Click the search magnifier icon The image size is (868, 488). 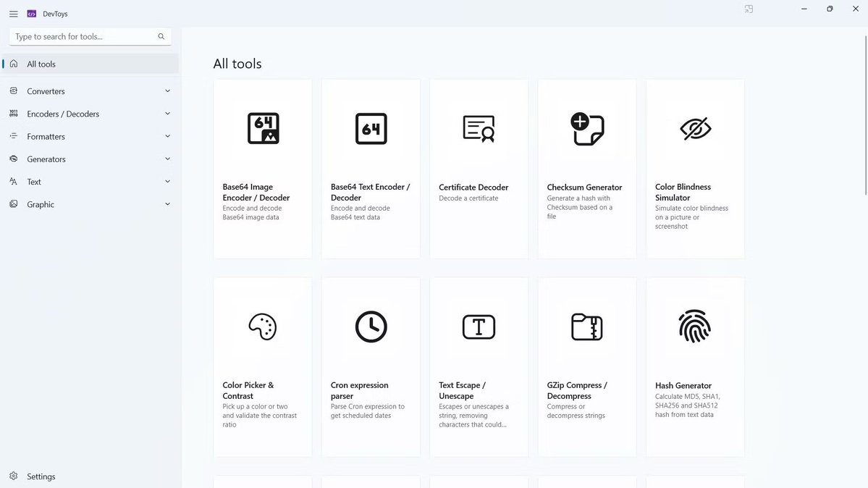click(161, 36)
